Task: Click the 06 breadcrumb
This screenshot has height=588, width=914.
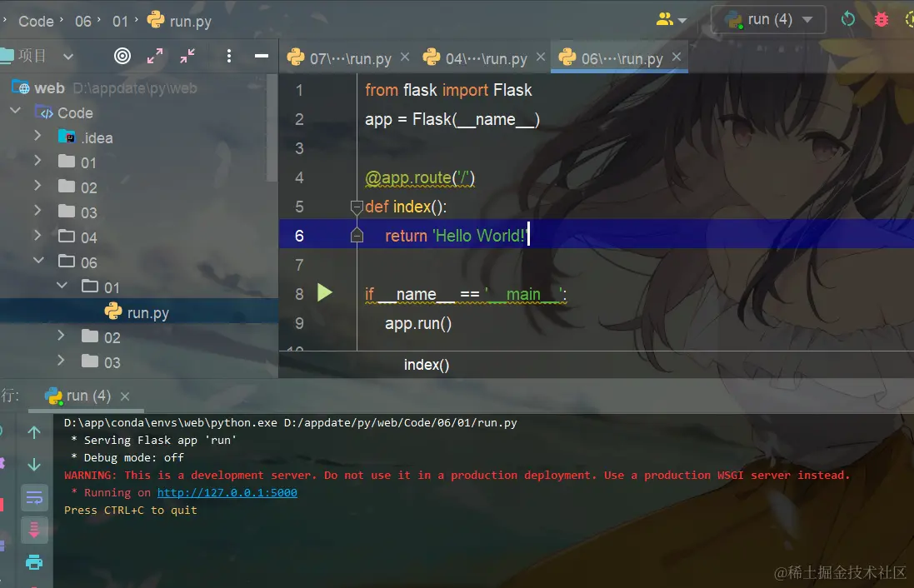Action: tap(83, 22)
